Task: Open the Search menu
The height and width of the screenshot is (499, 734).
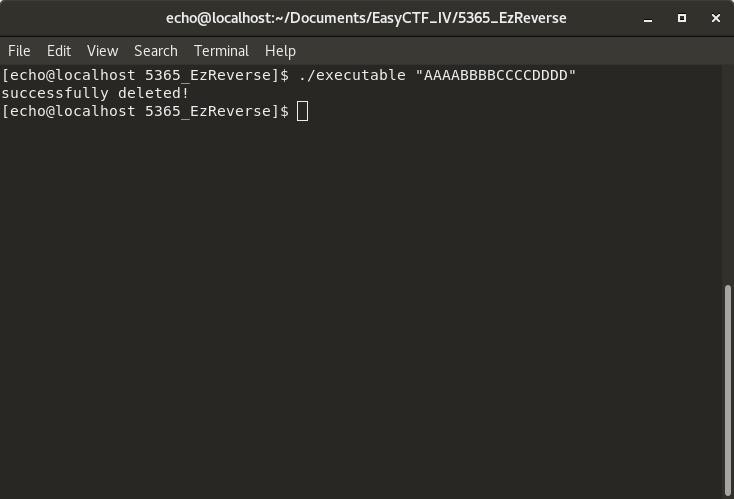Action: click(x=155, y=51)
